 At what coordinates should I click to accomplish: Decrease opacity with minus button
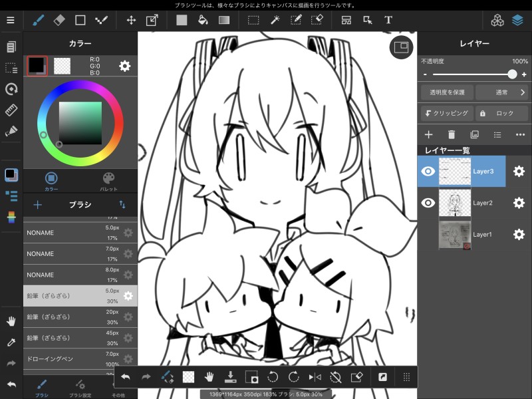(425, 74)
